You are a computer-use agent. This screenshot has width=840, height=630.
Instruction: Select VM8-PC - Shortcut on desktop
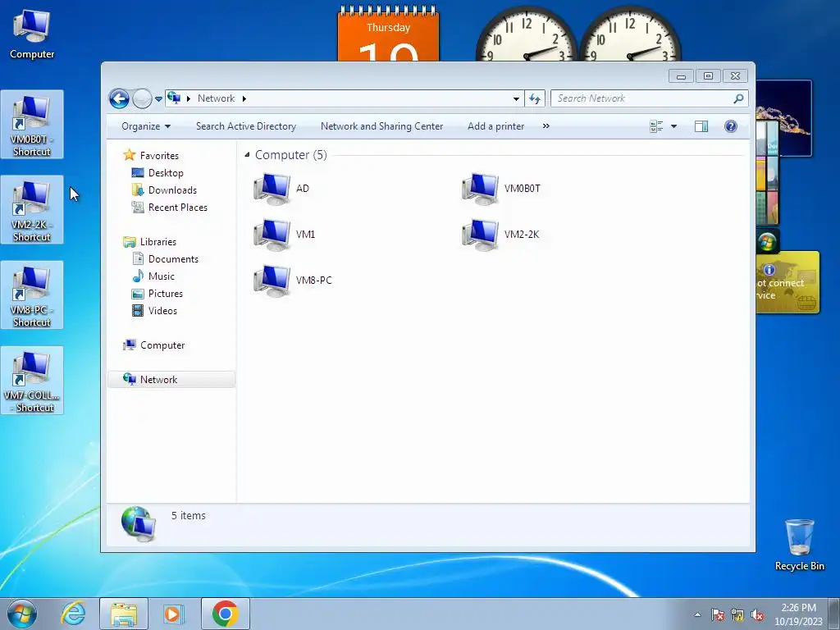32,295
